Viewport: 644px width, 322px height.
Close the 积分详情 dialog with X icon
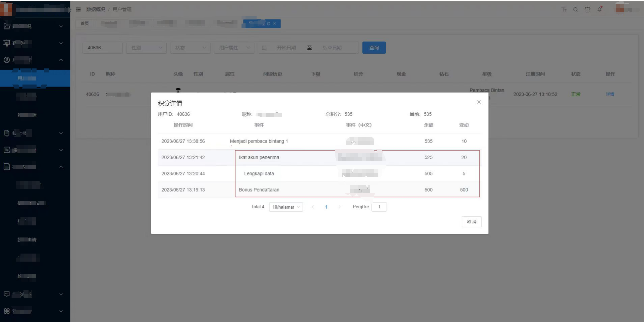pos(479,102)
